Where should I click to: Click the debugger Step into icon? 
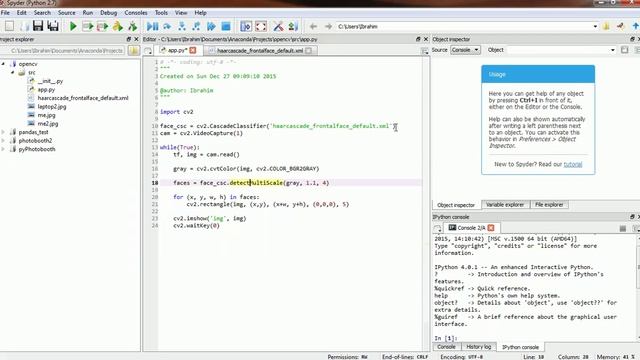pyautogui.click(x=182, y=26)
